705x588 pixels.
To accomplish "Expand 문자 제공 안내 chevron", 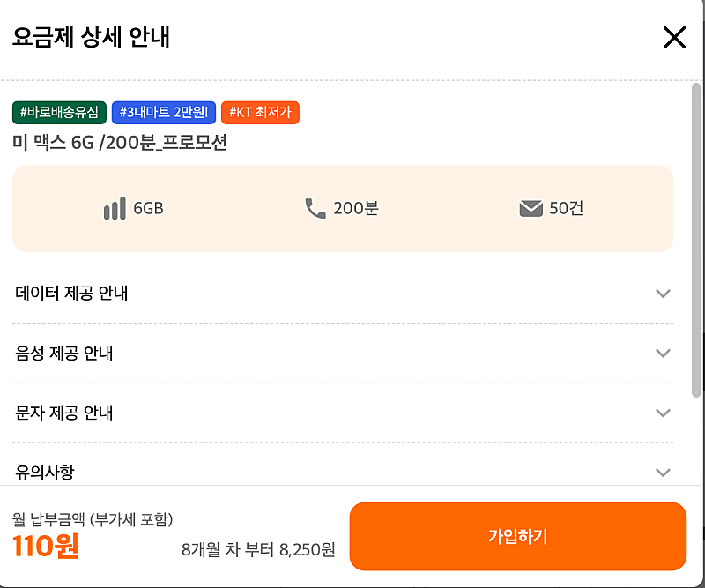I will [664, 413].
